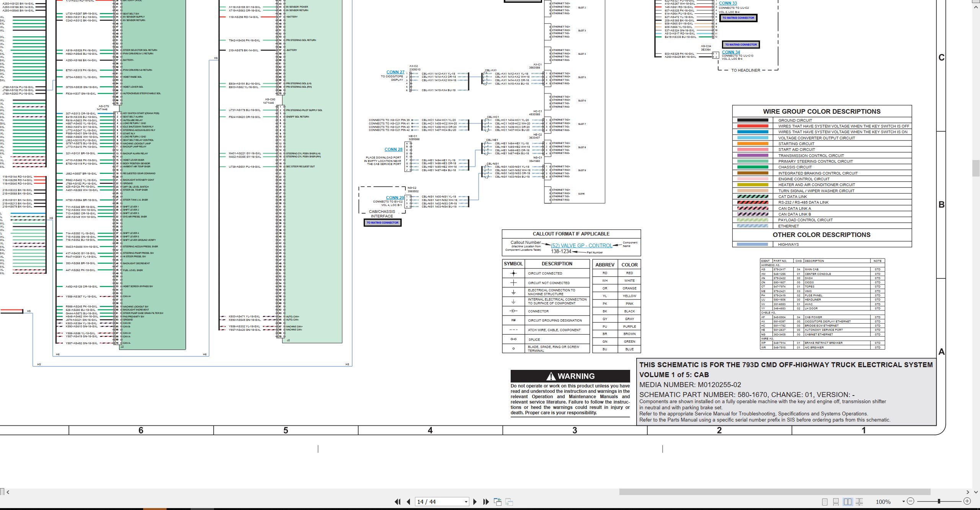Viewport: 980px width, 510px height.
Task: Click the zoom out minus button
Action: 910,501
